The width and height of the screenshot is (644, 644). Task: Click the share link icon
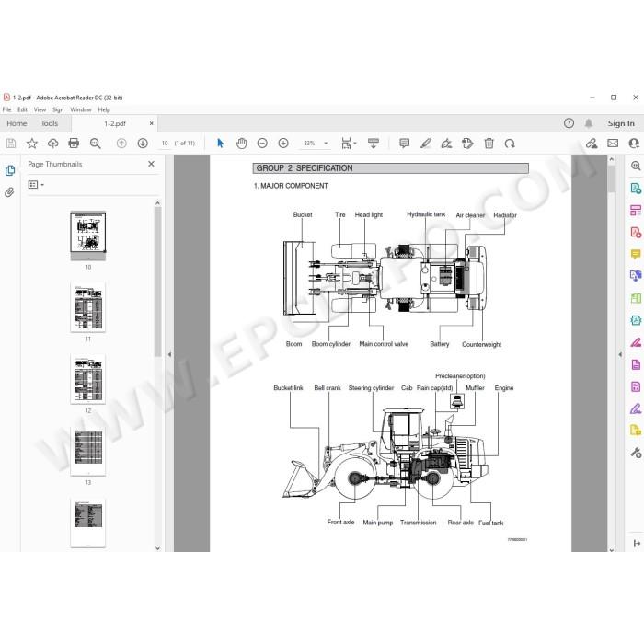click(x=592, y=144)
